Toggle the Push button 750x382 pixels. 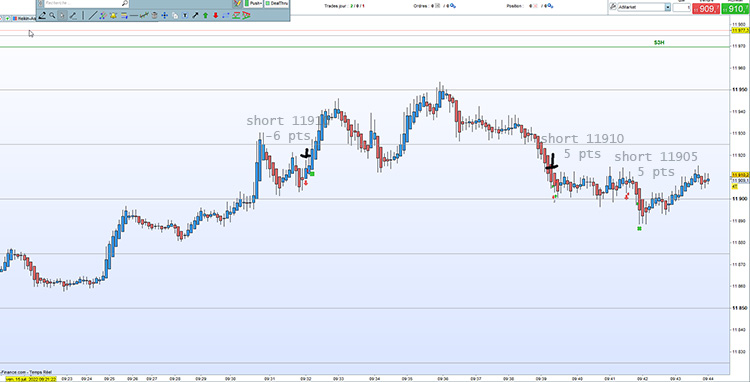pos(254,3)
